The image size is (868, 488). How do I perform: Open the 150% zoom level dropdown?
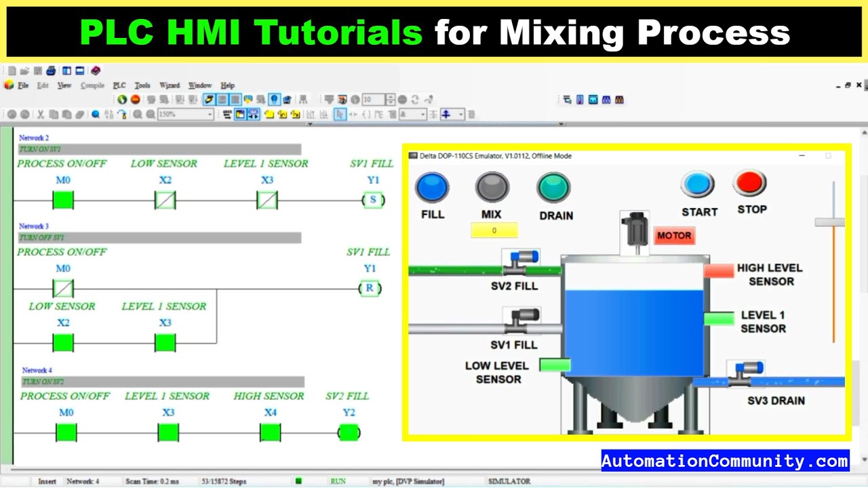(x=208, y=115)
